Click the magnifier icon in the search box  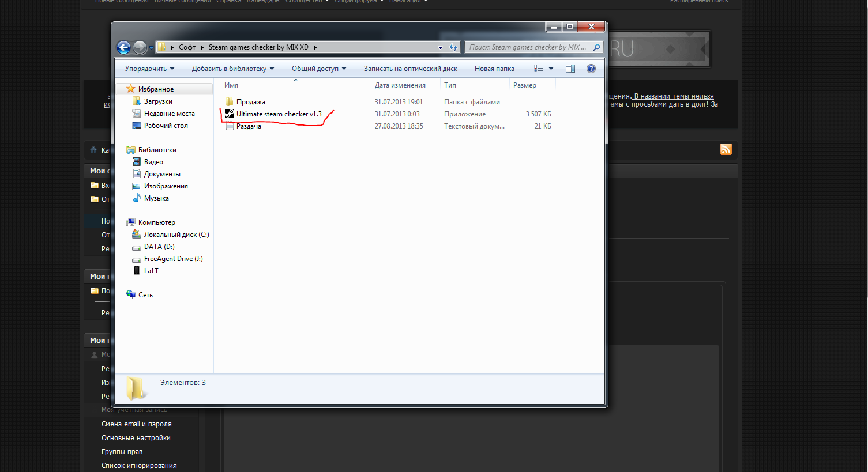click(x=596, y=47)
